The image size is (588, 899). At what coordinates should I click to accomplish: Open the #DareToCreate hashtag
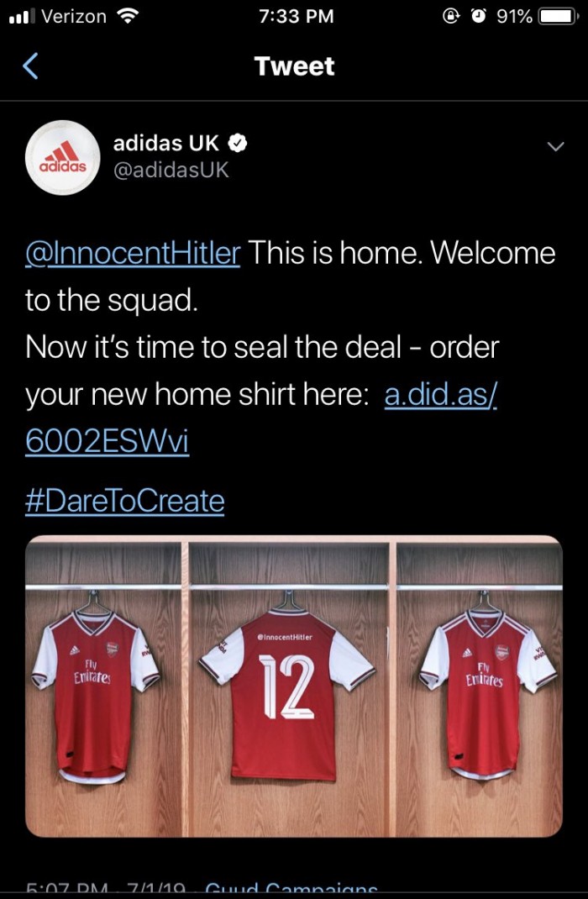125,501
